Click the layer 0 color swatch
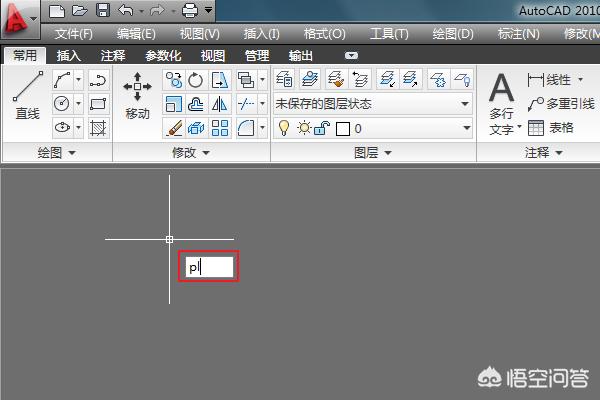Image resolution: width=600 pixels, height=400 pixels. 342,128
